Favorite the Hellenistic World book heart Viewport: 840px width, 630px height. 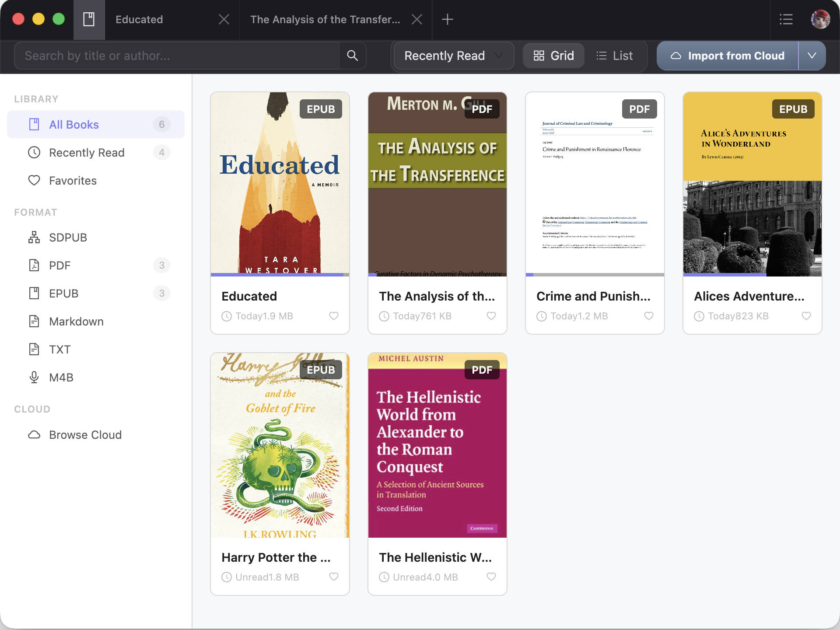click(x=491, y=577)
